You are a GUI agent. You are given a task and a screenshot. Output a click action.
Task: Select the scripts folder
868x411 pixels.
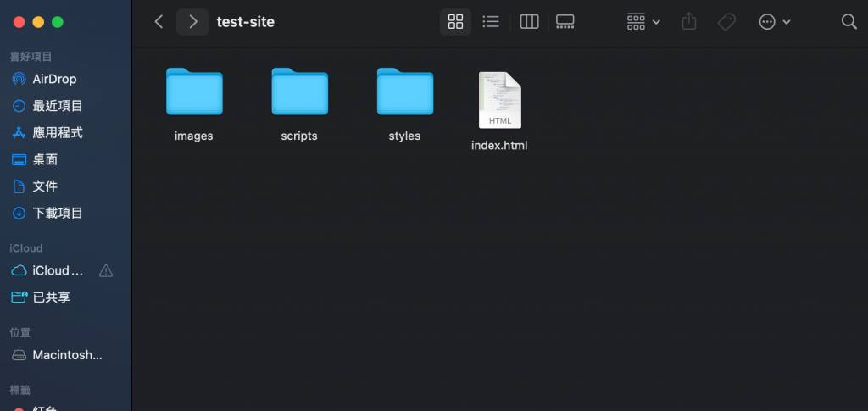(299, 92)
